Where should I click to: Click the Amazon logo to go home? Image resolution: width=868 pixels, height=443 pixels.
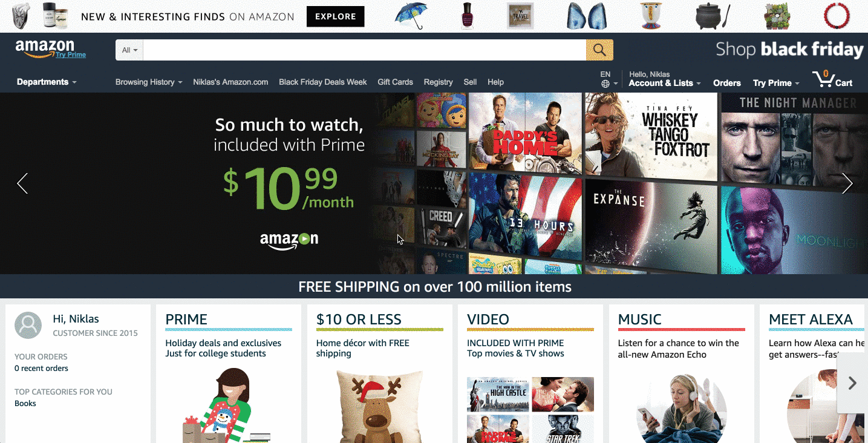[45, 47]
